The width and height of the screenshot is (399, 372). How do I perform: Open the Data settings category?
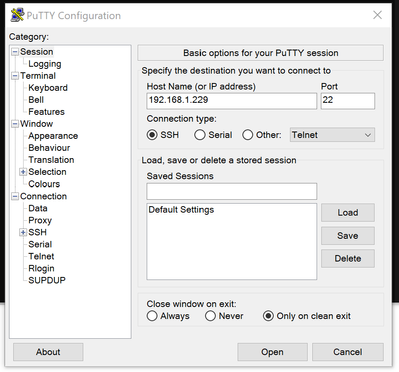pos(38,208)
